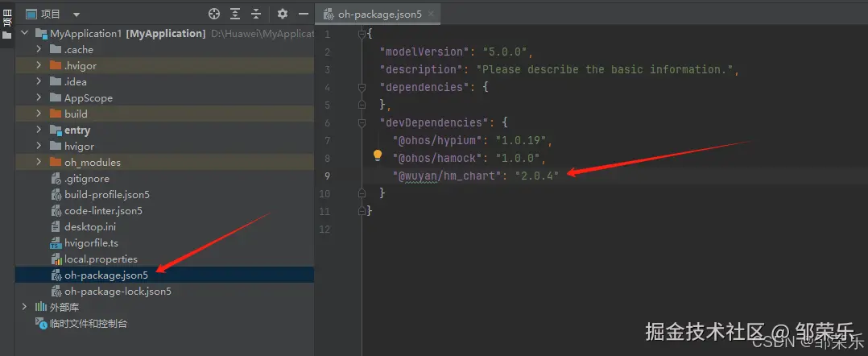
Task: Select the orange oh_modules folder icon
Action: (x=55, y=162)
